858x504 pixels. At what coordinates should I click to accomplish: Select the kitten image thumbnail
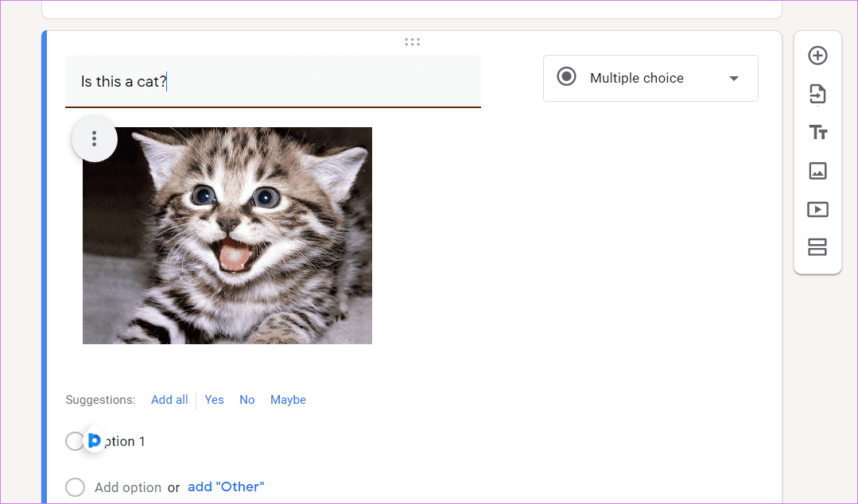pos(227,236)
